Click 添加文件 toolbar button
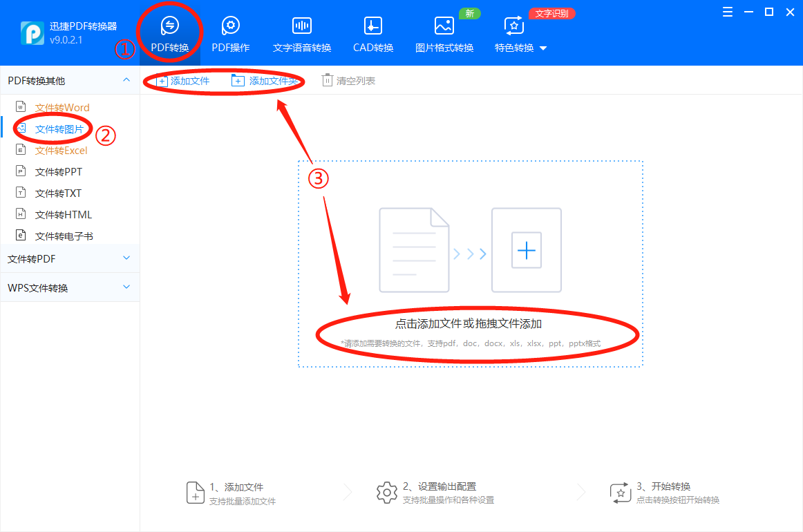 coord(183,81)
